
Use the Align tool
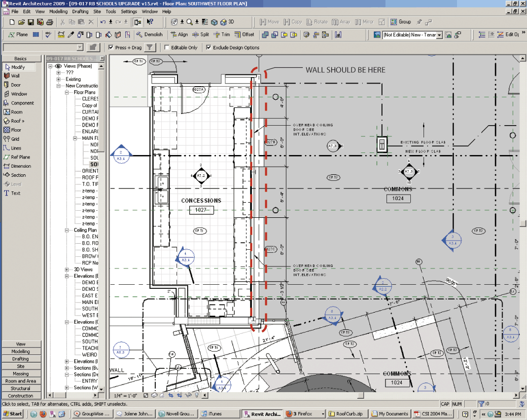point(179,35)
